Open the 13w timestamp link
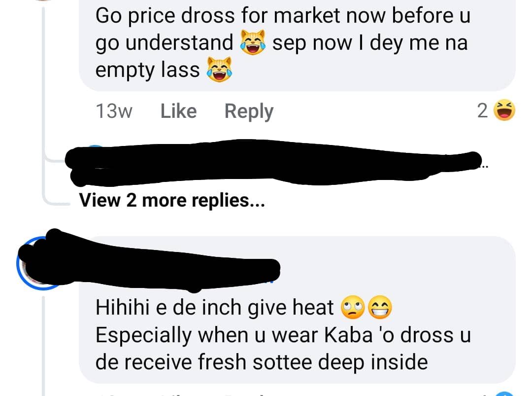This screenshot has width=532, height=396. click(x=114, y=111)
